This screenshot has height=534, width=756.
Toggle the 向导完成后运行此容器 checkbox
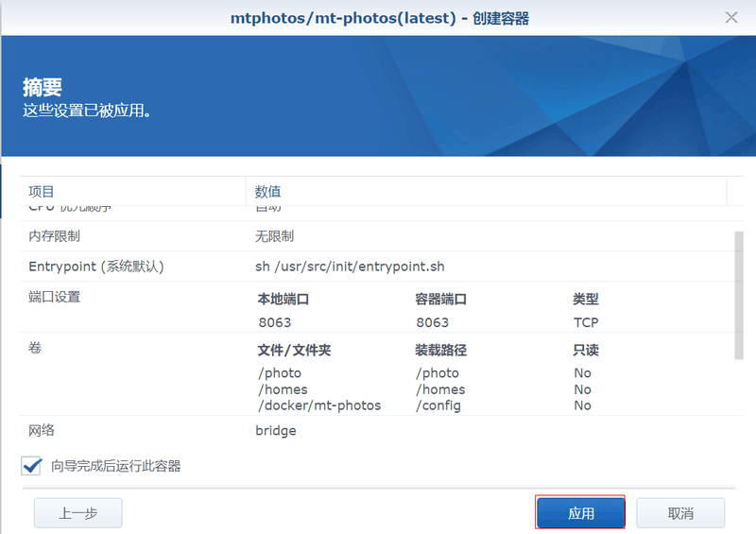point(32,466)
